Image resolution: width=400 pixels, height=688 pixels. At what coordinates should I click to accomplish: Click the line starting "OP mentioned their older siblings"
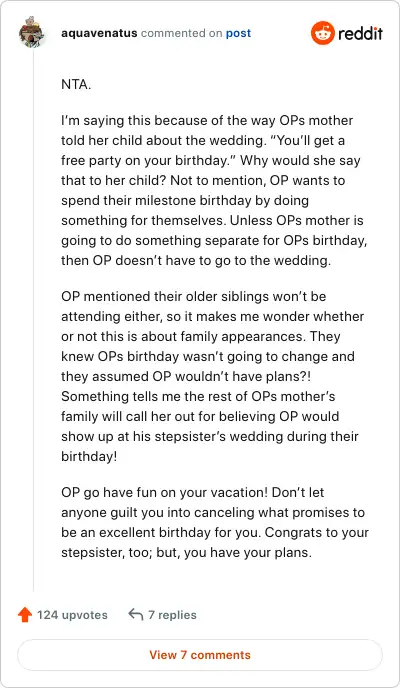(x=193, y=296)
